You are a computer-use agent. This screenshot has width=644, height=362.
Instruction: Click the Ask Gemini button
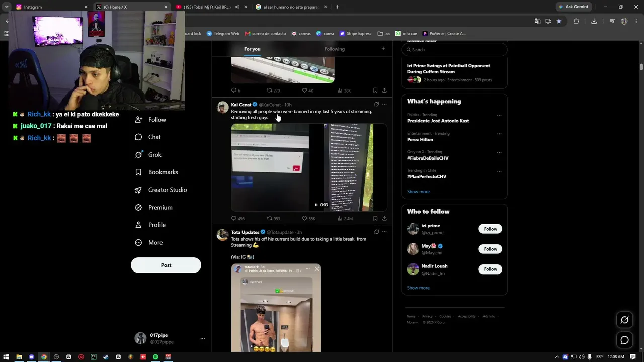(573, 7)
